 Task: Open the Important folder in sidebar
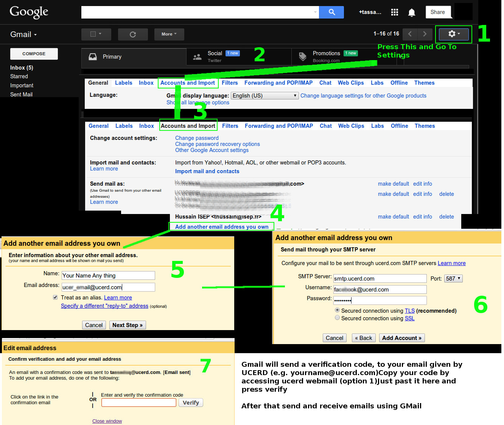[x=22, y=85]
